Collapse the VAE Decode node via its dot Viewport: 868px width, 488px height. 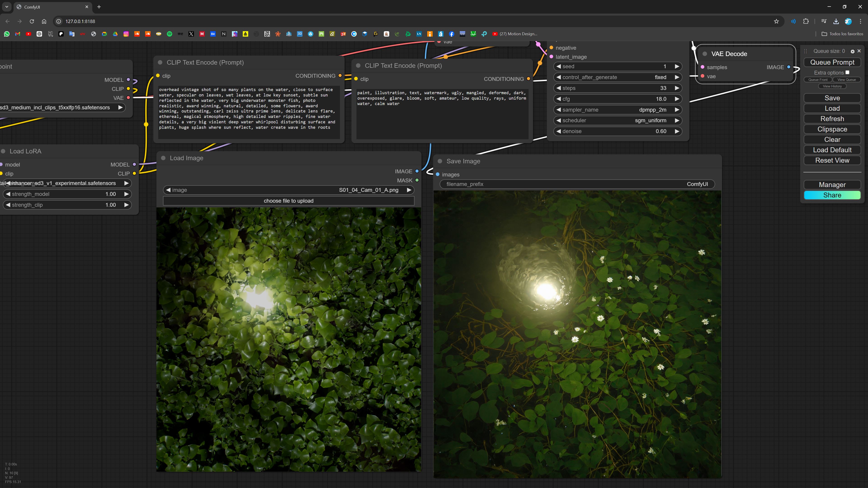coord(705,54)
